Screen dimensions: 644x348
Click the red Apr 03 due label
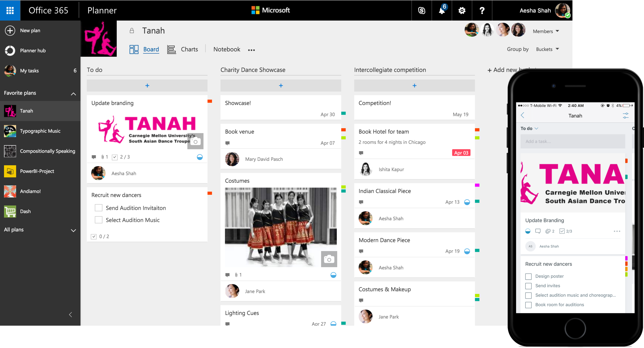461,153
